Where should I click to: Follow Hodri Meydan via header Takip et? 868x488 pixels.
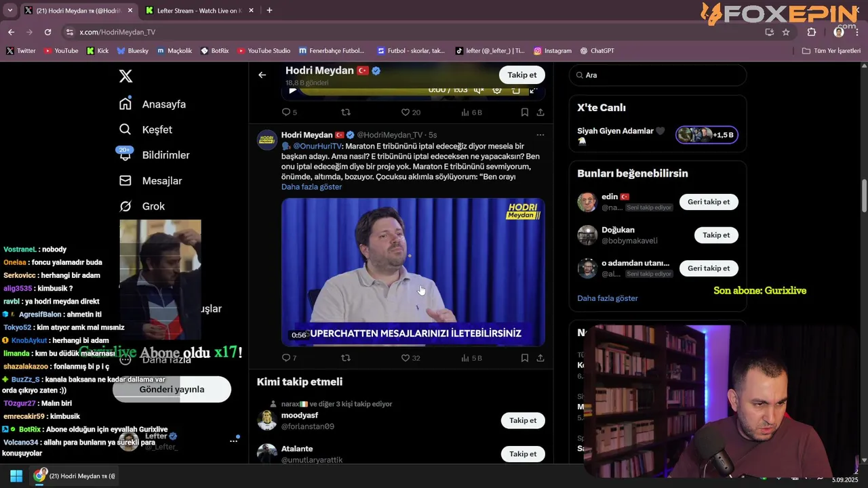[x=522, y=75]
